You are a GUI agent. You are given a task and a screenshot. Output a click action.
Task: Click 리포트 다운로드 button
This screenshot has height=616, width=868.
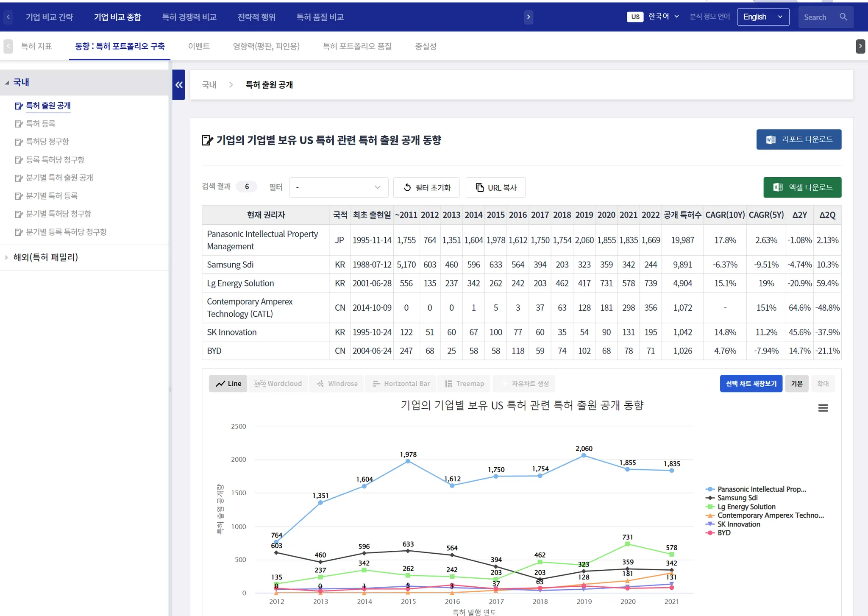[798, 139]
